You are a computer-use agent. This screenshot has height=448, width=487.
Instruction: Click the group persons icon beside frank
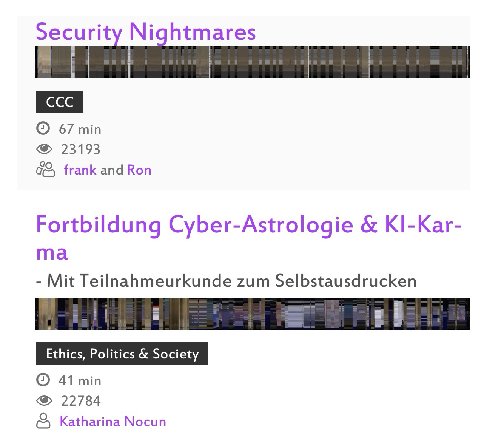point(46,170)
